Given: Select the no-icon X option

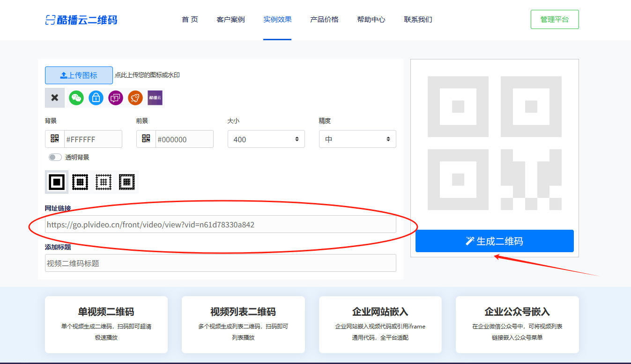Looking at the screenshot, I should (x=55, y=98).
